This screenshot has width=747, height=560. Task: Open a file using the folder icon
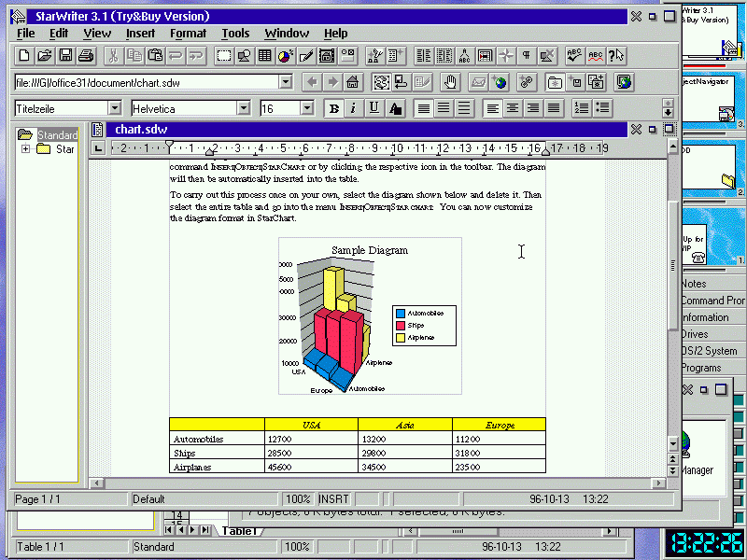tap(45, 56)
